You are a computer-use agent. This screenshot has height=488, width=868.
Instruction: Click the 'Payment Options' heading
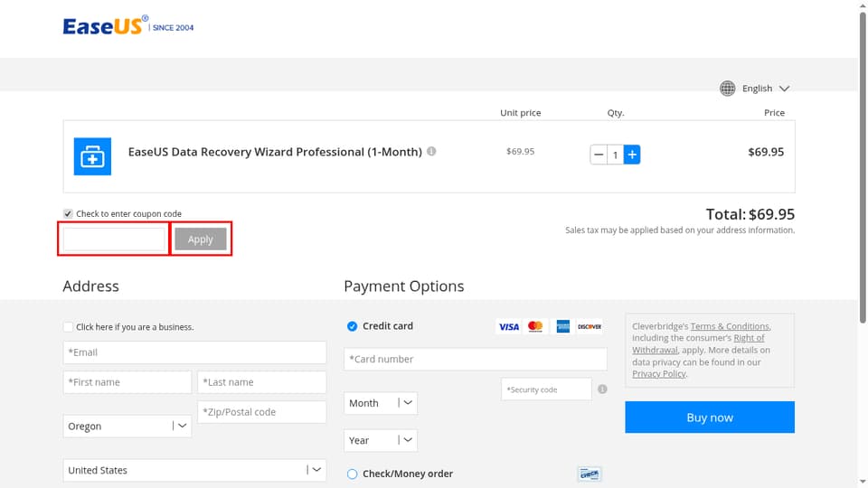[x=404, y=286]
